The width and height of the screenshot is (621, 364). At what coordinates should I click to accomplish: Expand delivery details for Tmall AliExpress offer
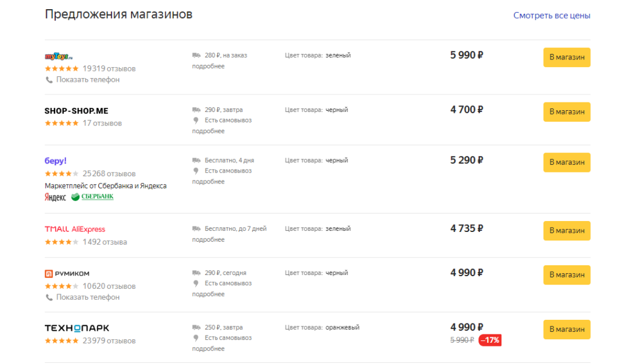click(x=208, y=240)
